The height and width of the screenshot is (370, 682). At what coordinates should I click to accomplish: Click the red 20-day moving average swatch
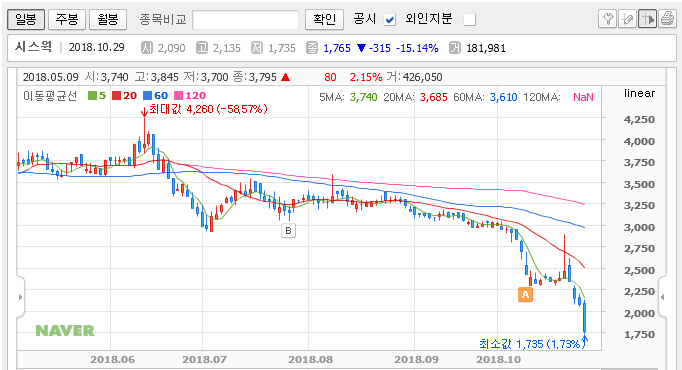117,96
